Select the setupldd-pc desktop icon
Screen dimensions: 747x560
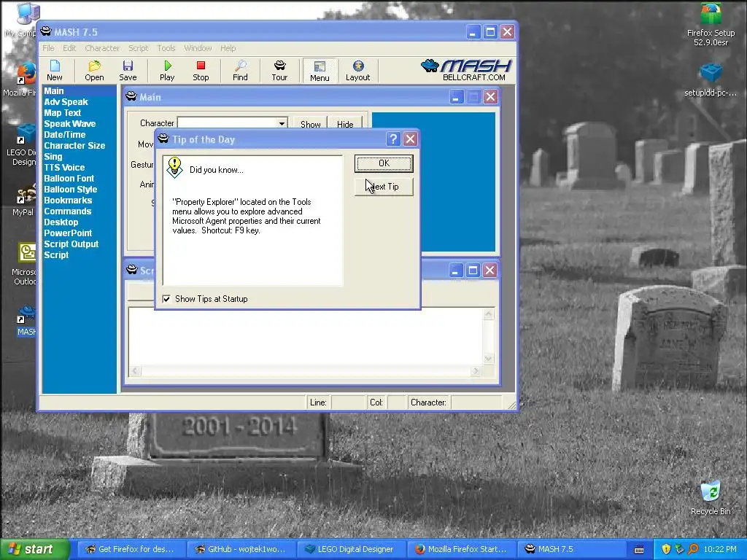pos(711,80)
